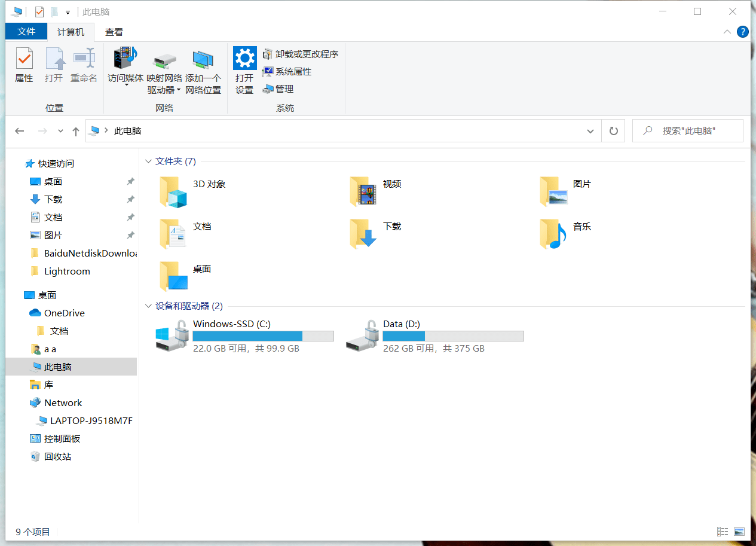The height and width of the screenshot is (546, 756).
Task: Open the address bar history dropdown
Action: click(590, 131)
